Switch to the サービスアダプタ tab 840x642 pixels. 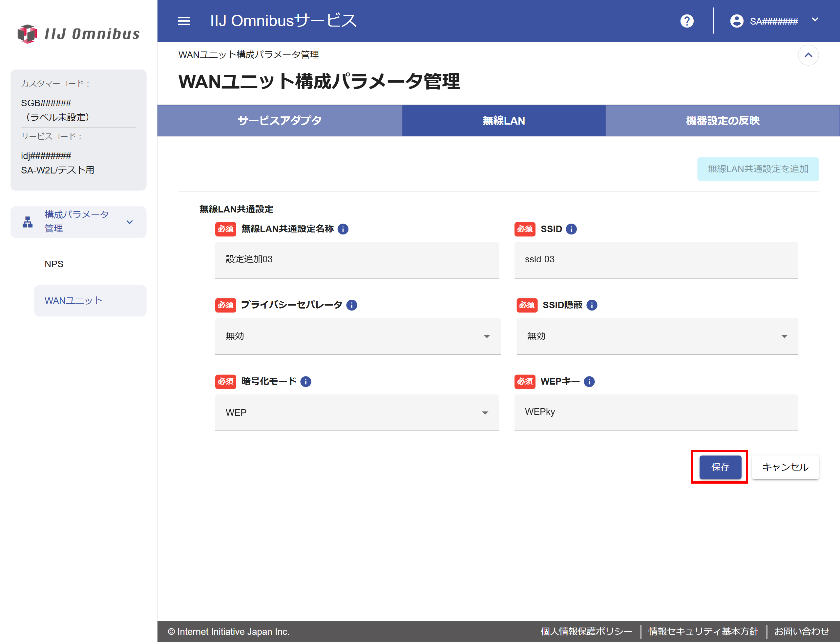coord(280,121)
